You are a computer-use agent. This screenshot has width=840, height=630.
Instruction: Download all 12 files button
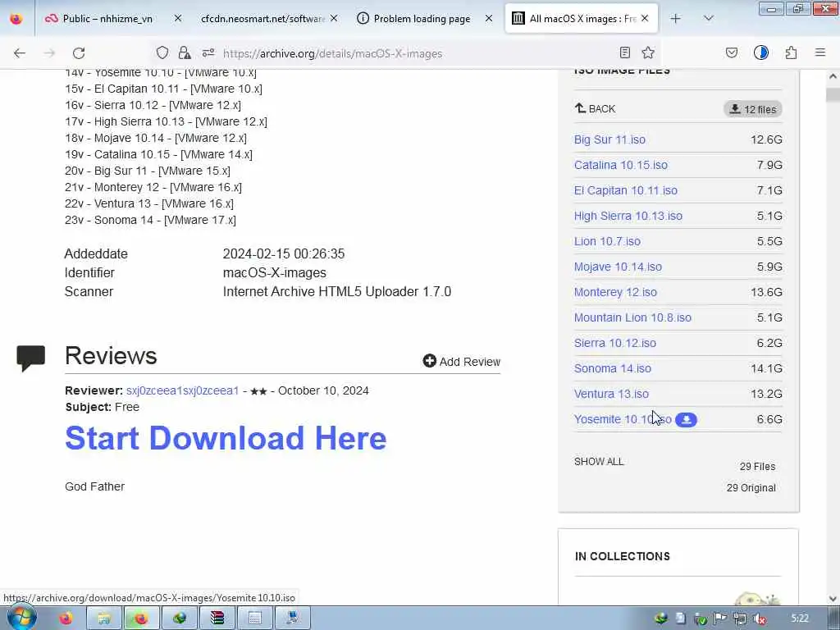click(753, 109)
